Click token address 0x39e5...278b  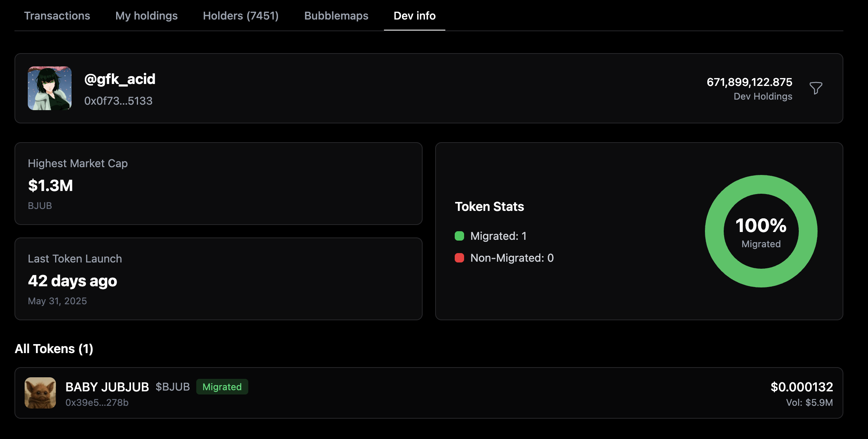coord(97,403)
